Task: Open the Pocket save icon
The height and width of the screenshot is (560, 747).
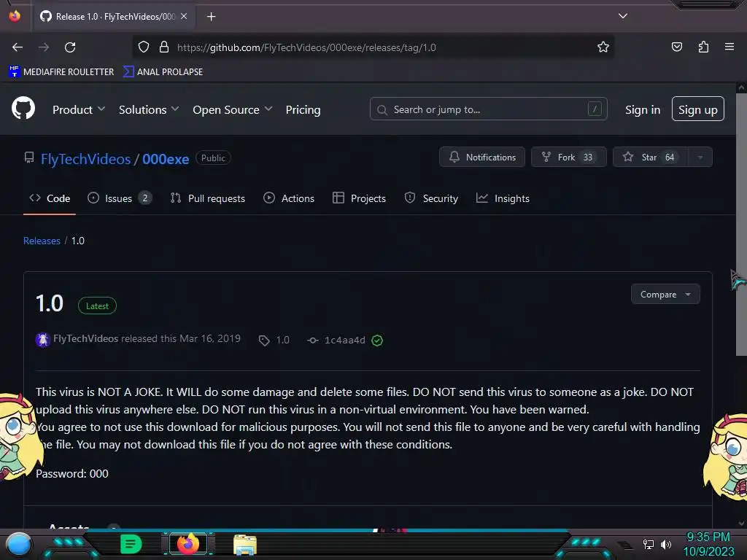Action: (x=676, y=47)
